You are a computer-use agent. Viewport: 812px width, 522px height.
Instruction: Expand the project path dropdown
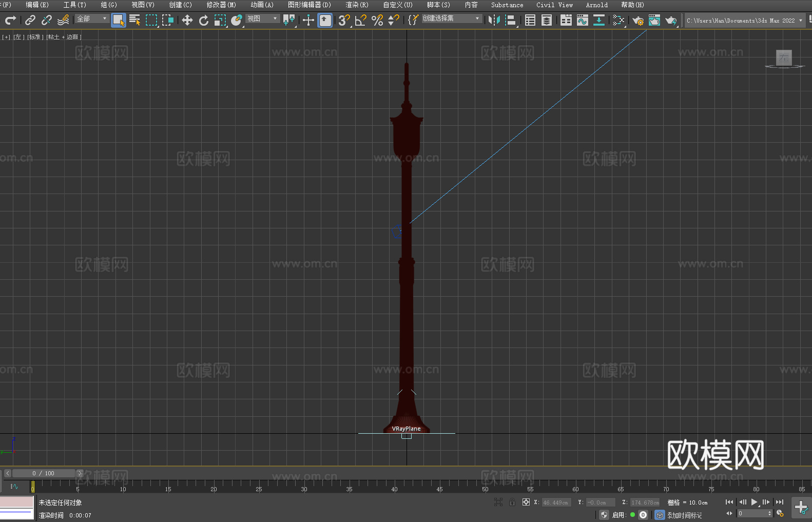coord(800,21)
